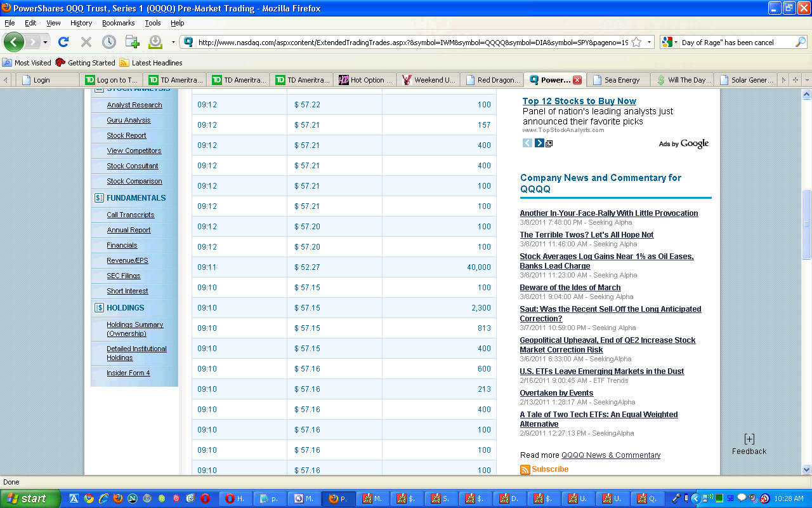Click the gray Stop loading X icon
This screenshot has width=812, height=508.
coord(86,42)
